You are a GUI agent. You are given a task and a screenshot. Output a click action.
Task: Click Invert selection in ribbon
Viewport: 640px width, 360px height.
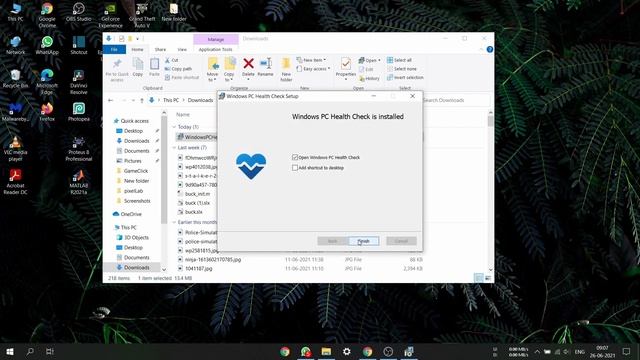[405, 78]
